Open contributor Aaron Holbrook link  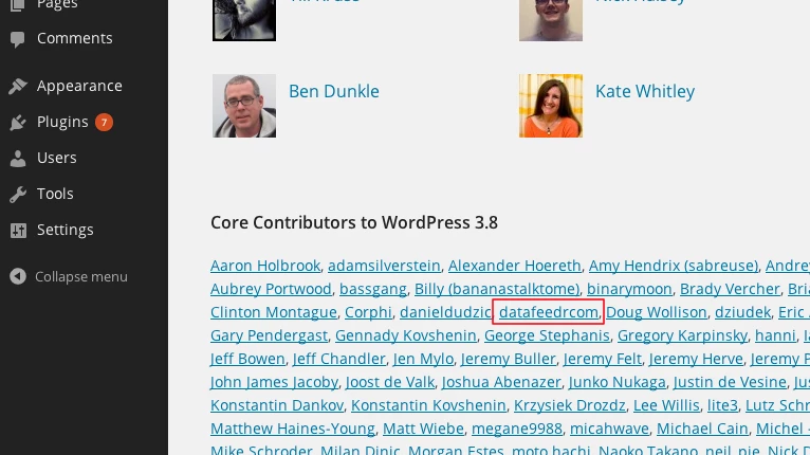[265, 265]
